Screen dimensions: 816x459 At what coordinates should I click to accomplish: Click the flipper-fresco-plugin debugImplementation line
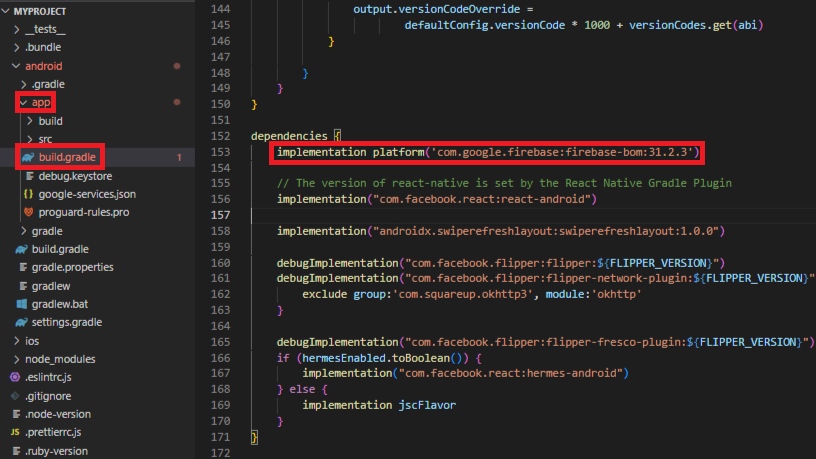(545, 342)
